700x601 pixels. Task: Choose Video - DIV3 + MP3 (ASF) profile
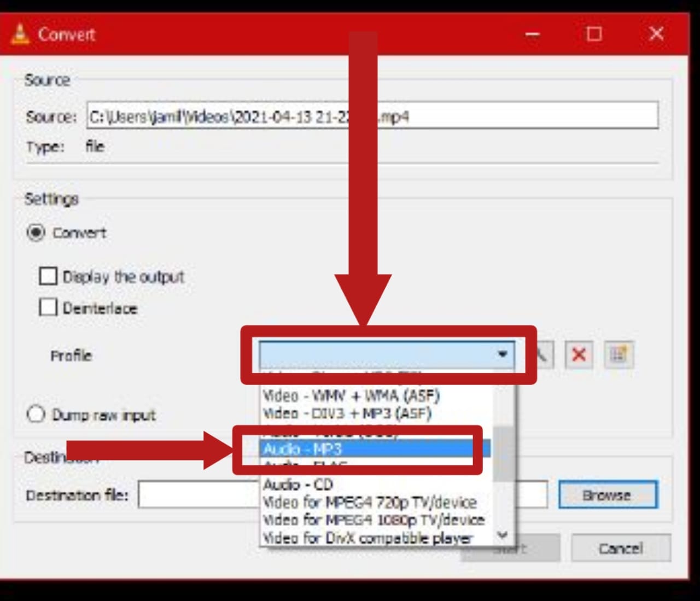point(376,413)
